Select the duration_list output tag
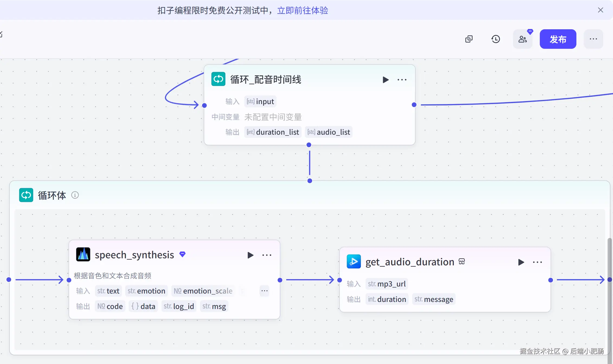Viewport: 613px width, 364px height. pyautogui.click(x=273, y=132)
